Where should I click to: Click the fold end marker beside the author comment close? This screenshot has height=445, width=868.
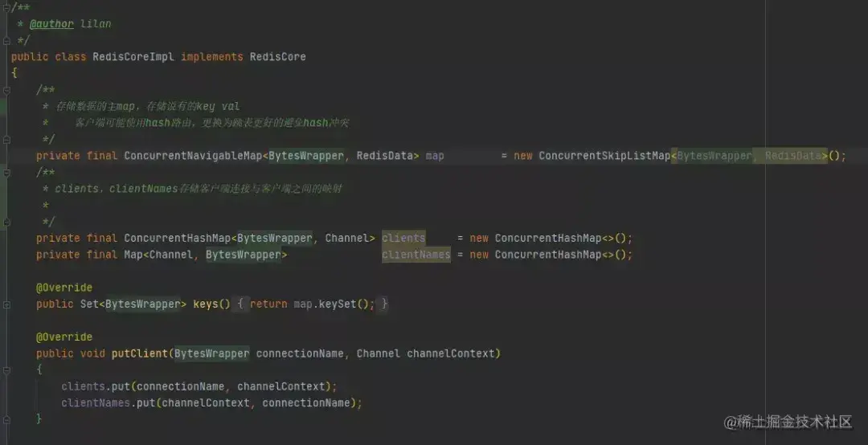[6, 40]
